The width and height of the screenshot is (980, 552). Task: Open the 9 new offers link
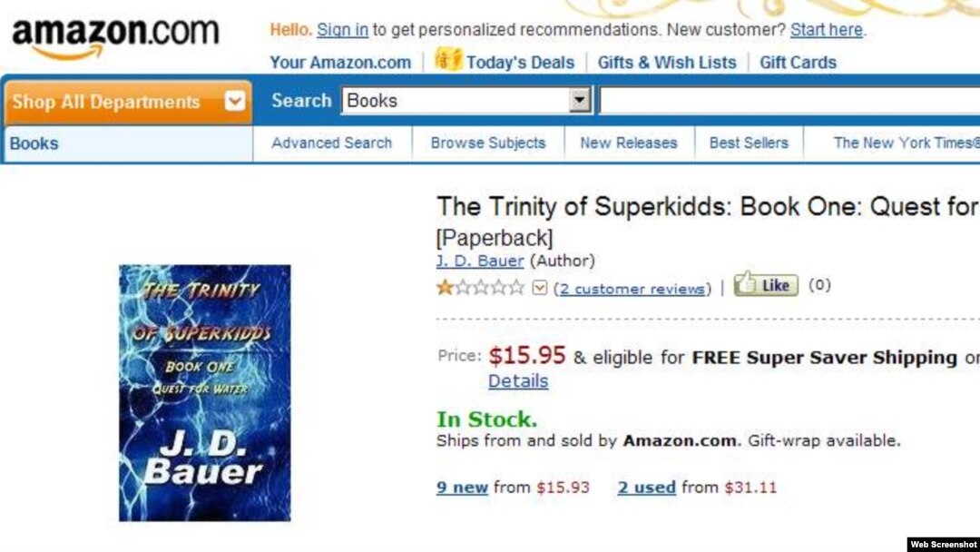point(462,487)
